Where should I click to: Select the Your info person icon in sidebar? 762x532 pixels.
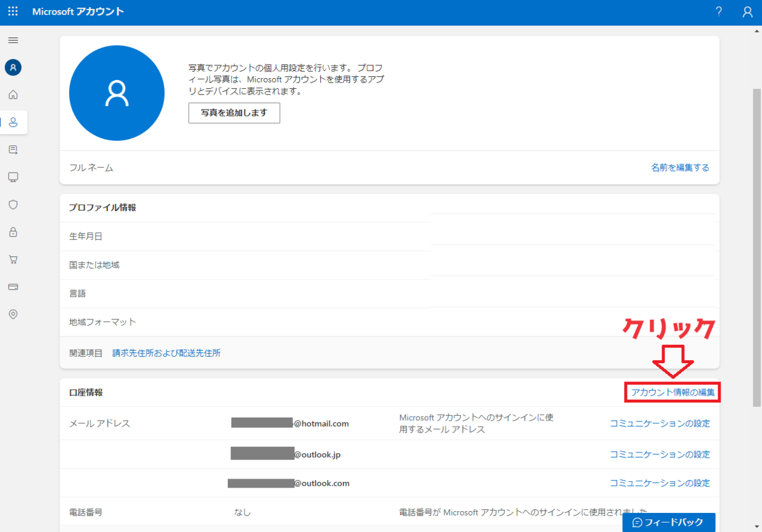coord(13,122)
